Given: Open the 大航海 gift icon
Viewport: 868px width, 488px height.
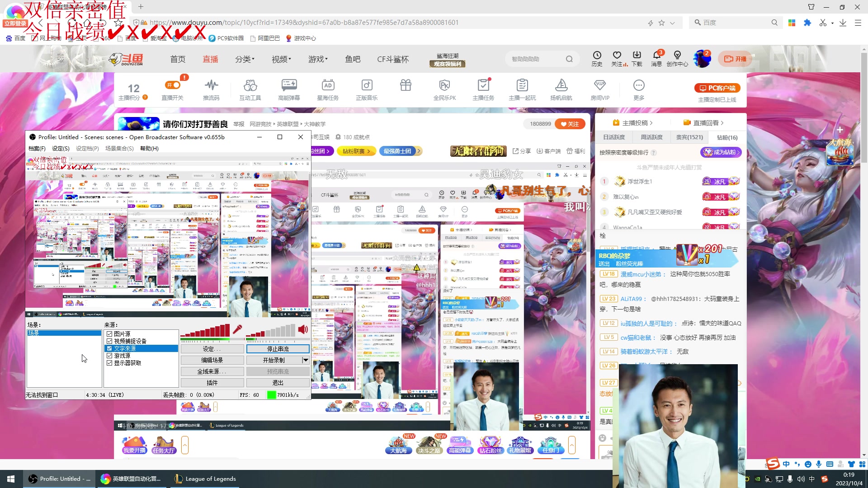Looking at the screenshot, I should coord(398,445).
